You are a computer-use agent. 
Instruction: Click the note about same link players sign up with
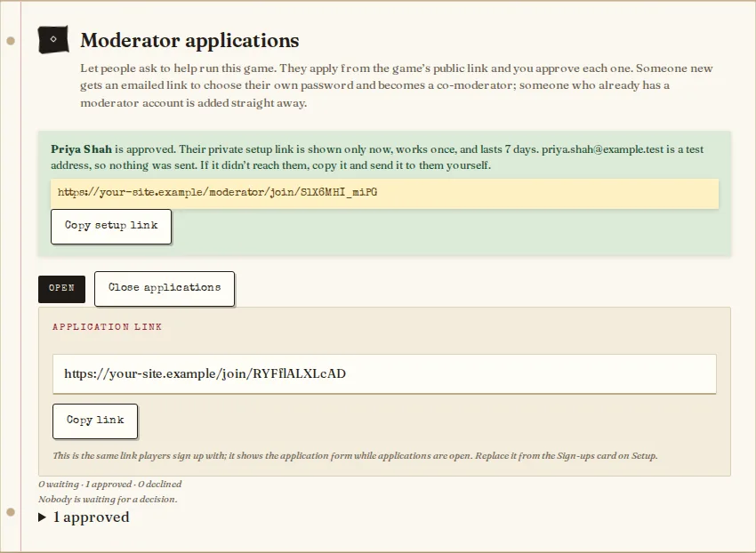click(x=355, y=455)
